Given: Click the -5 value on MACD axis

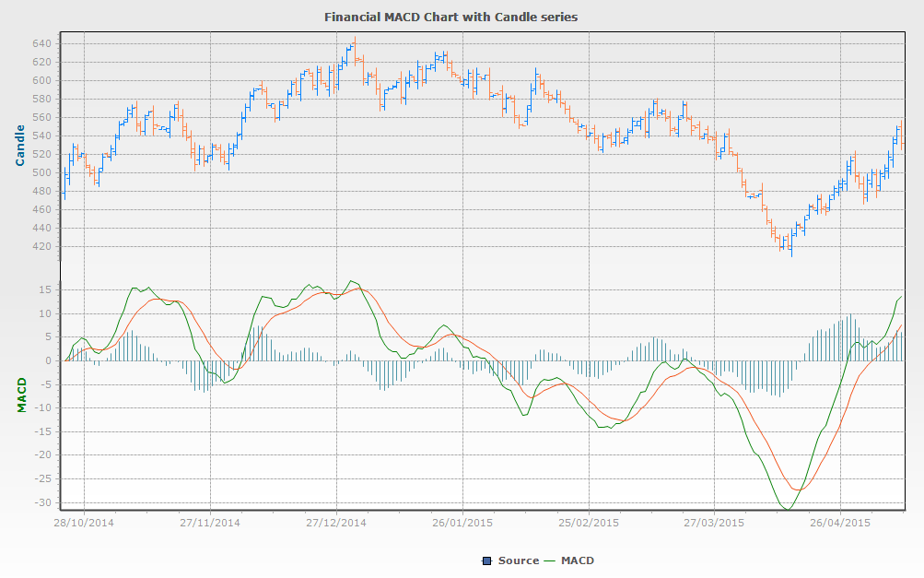Looking at the screenshot, I should tap(46, 384).
